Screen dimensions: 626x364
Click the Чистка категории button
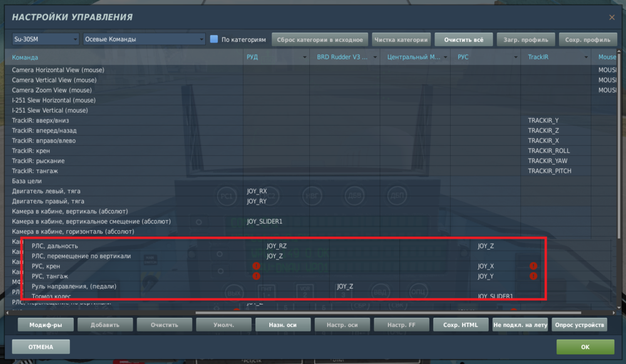point(401,39)
